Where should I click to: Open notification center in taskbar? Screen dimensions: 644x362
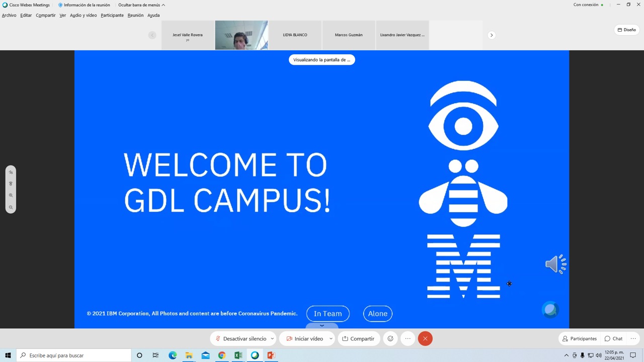click(633, 355)
